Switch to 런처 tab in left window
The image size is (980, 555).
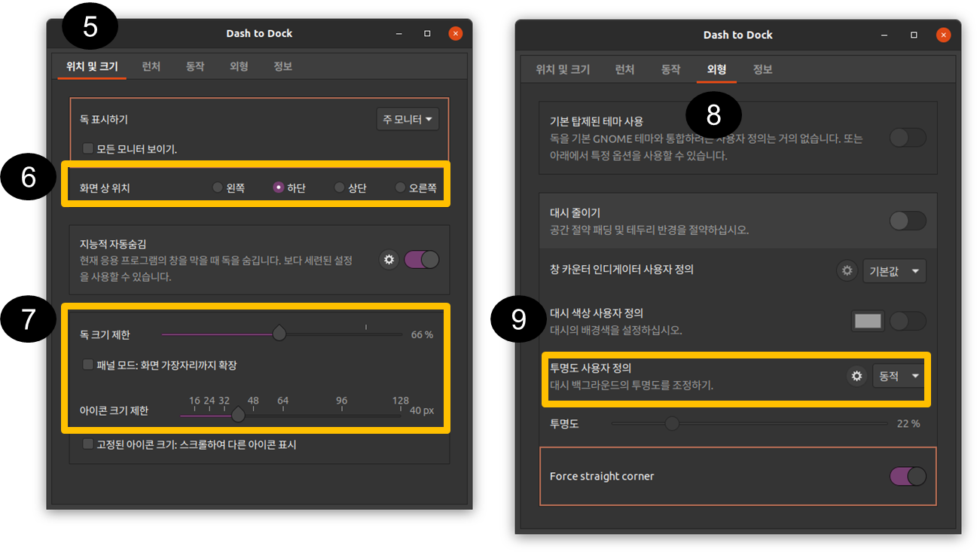click(x=151, y=66)
